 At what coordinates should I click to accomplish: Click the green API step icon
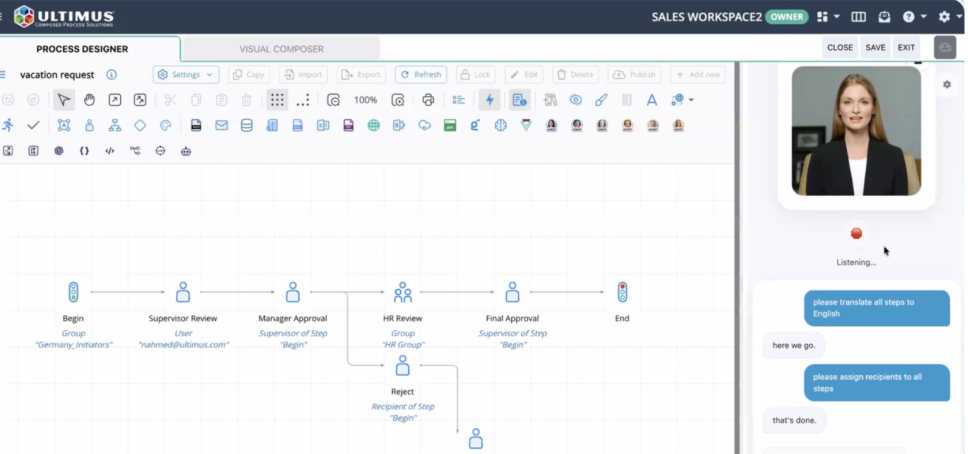tap(450, 125)
